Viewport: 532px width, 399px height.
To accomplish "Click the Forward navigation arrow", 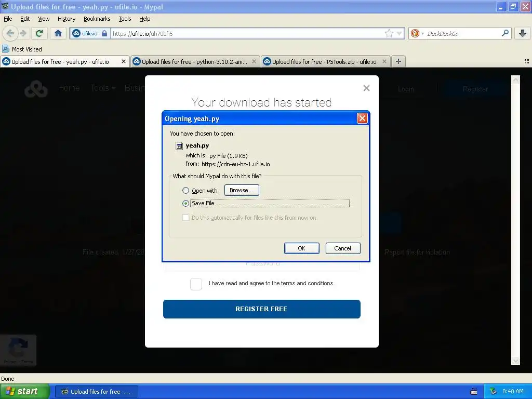I will (23, 33).
